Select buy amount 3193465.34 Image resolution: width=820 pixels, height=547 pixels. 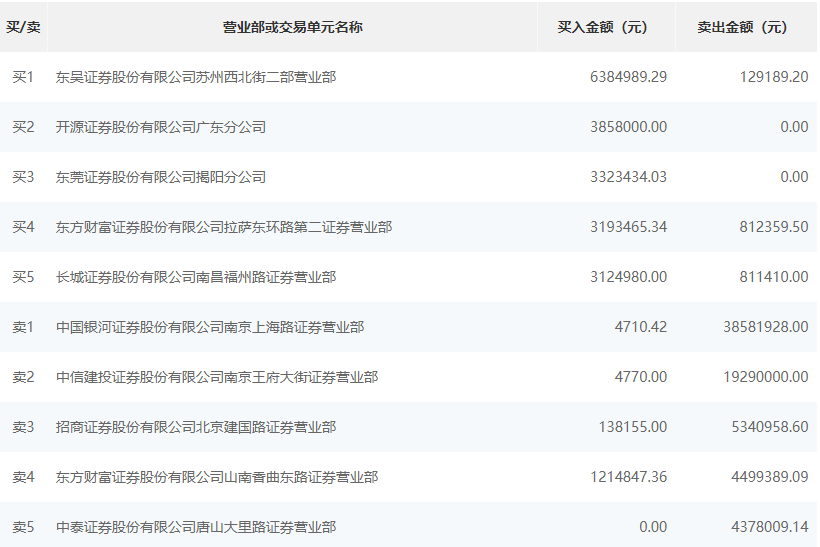[x=629, y=227]
